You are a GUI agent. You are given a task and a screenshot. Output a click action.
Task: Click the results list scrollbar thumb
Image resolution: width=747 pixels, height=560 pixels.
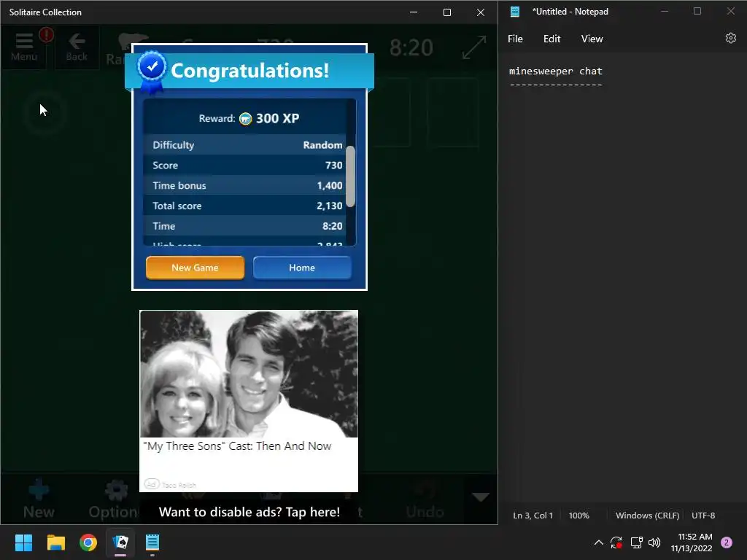pos(351,176)
